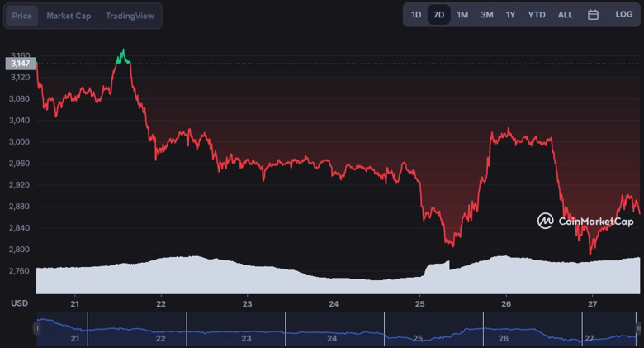This screenshot has width=644, height=348.
Task: Open the calendar date range picker
Action: (593, 15)
